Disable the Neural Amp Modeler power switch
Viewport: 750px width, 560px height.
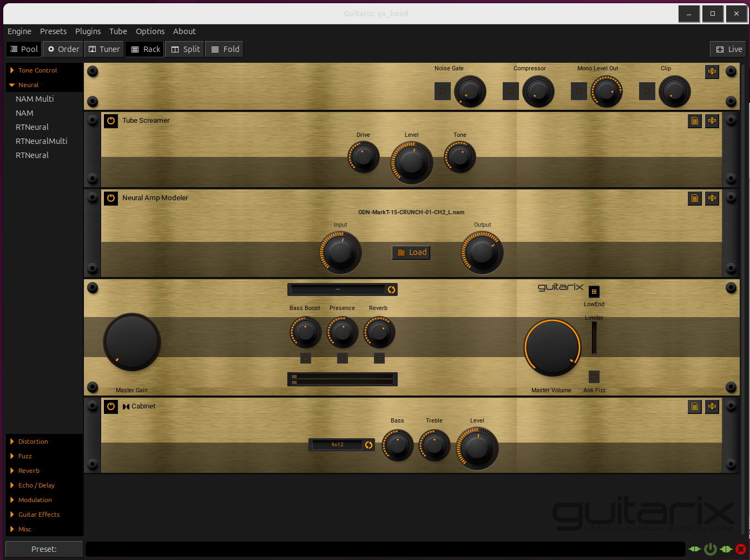pyautogui.click(x=111, y=198)
